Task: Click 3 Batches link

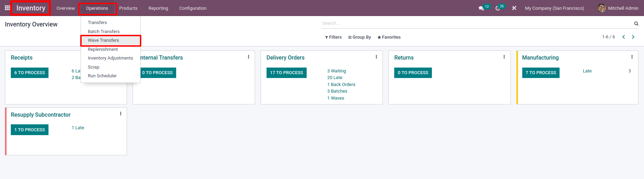Action: (x=337, y=91)
